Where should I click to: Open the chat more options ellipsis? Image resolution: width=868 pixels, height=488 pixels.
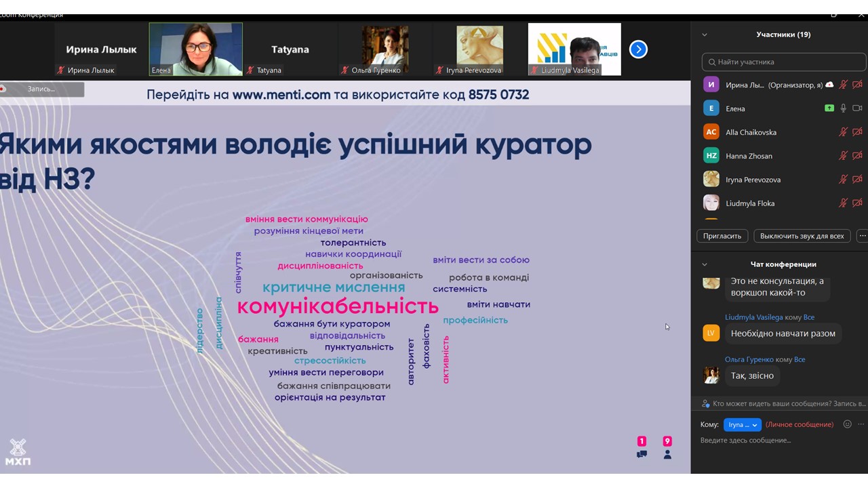(x=861, y=424)
